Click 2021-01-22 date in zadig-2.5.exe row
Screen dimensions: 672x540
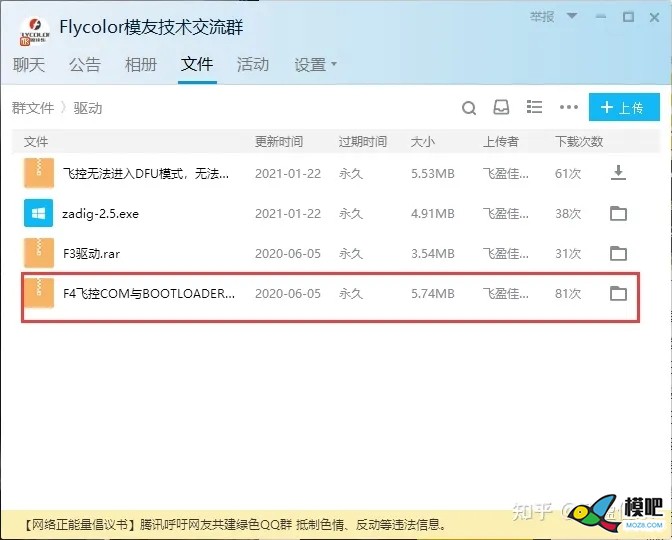pos(288,213)
